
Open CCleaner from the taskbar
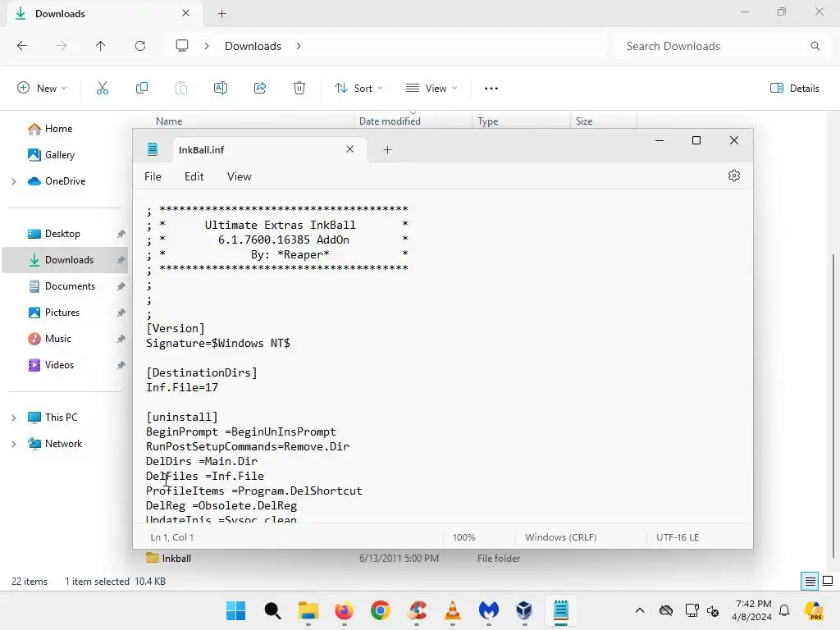(417, 610)
